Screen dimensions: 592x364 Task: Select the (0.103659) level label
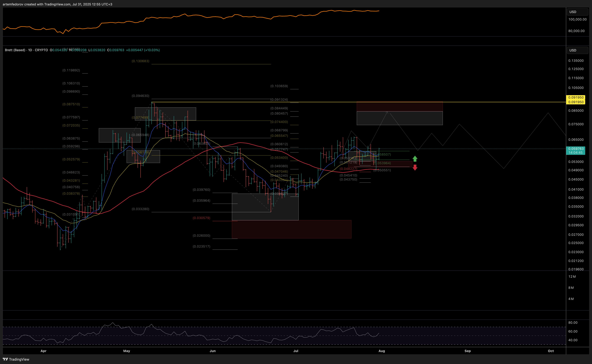[279, 86]
